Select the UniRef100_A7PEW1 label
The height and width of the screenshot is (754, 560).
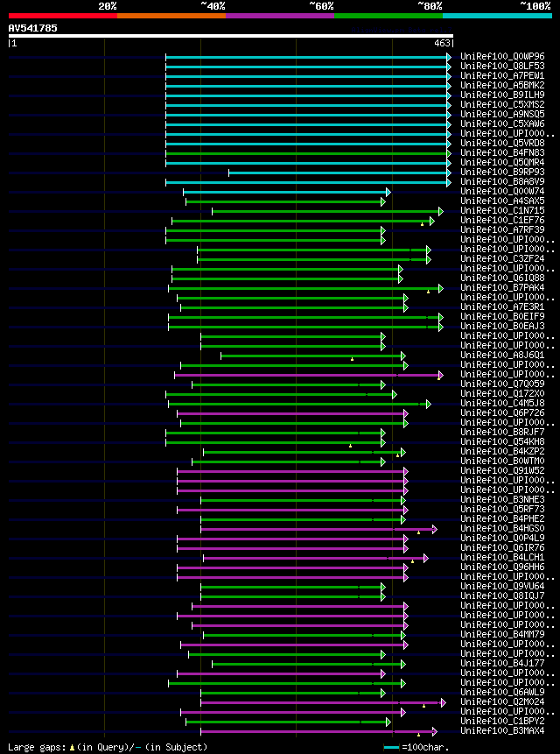point(502,76)
